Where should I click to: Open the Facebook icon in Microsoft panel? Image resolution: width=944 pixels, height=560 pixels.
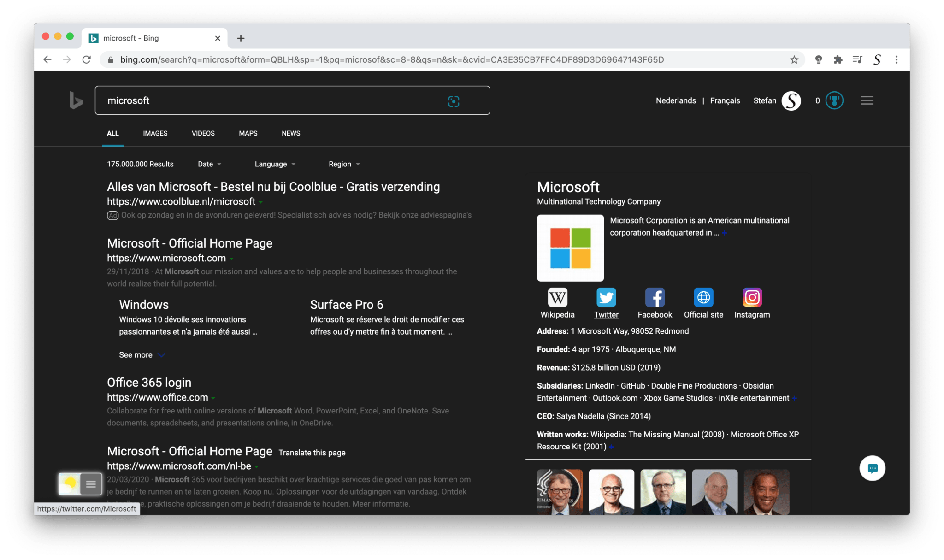(x=655, y=297)
